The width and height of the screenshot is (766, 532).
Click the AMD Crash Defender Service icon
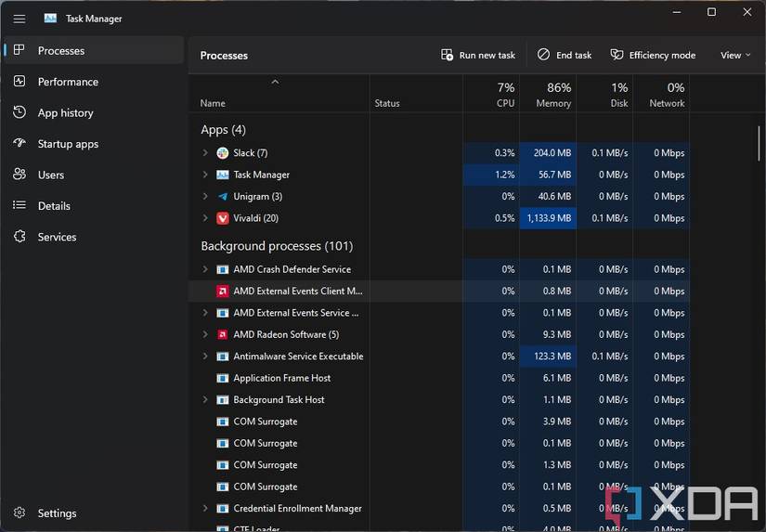tap(222, 269)
